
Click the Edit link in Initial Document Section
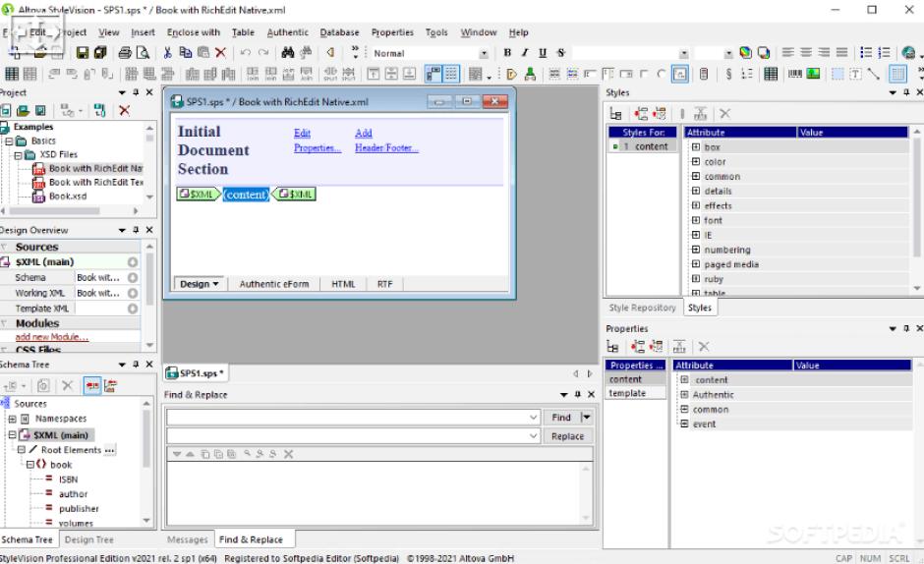[303, 134]
